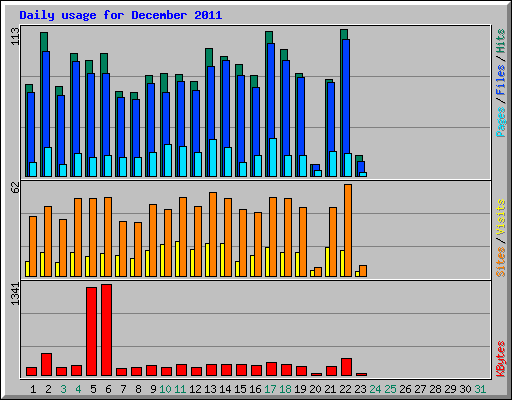The image size is (512, 400).
Task: Click day 7 on the date axis
Action: pos(123,389)
